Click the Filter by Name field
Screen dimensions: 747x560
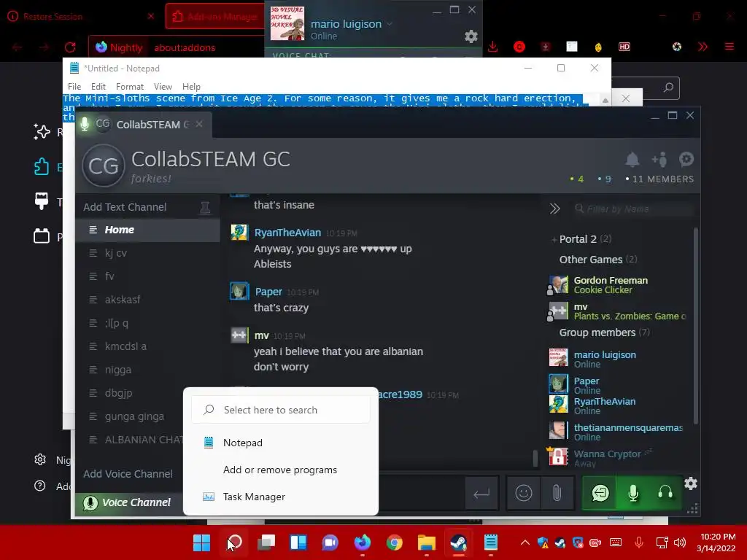[x=632, y=209]
